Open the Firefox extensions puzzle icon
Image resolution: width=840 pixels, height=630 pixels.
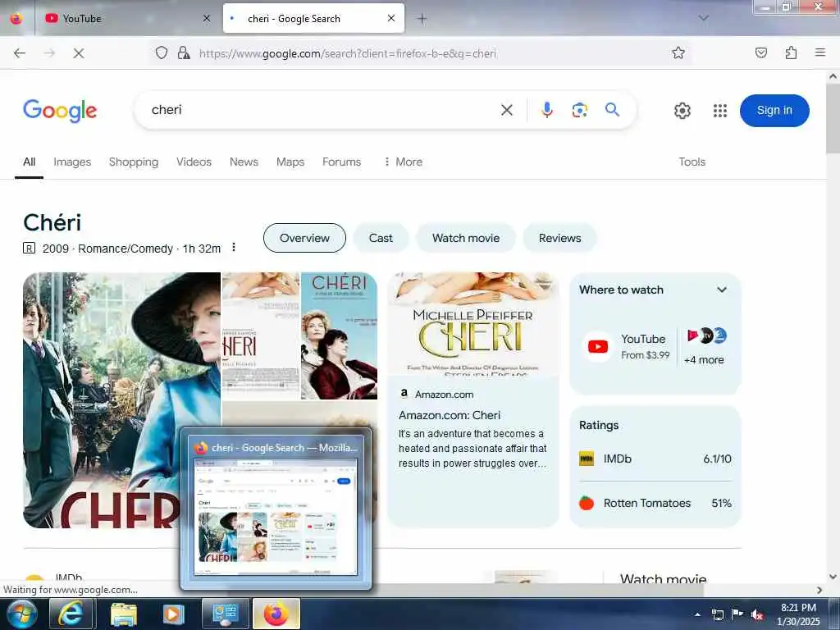[791, 52]
